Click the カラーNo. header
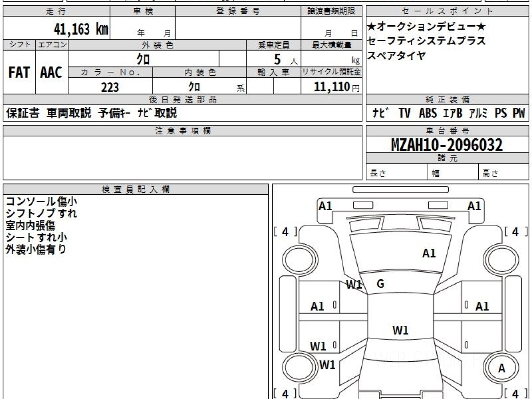Image resolution: width=532 pixels, height=399 pixels. [110, 73]
